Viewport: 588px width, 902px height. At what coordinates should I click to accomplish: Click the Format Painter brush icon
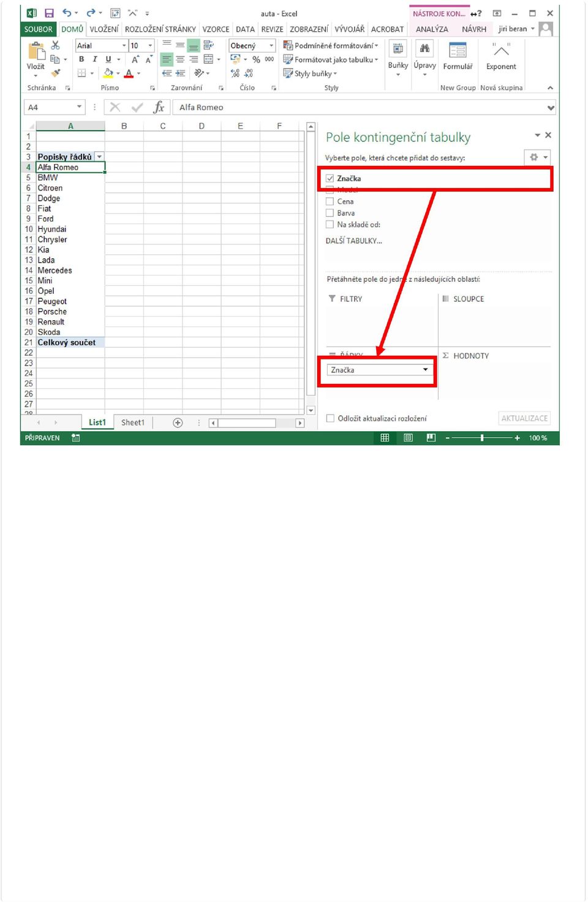(55, 73)
